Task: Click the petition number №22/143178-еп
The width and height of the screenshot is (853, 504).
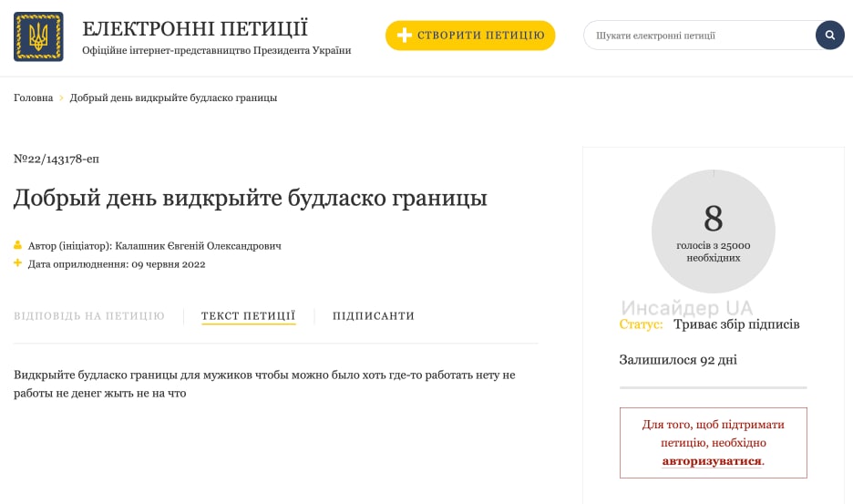Action: [x=57, y=159]
